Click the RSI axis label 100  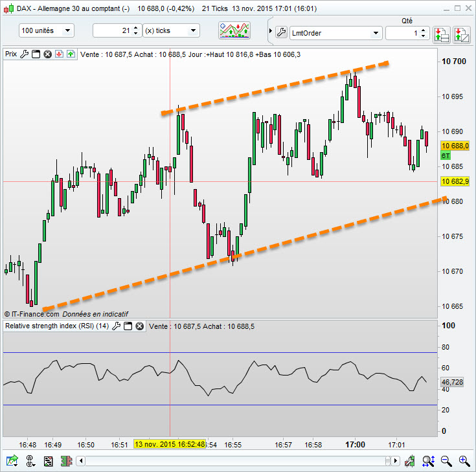click(x=448, y=326)
